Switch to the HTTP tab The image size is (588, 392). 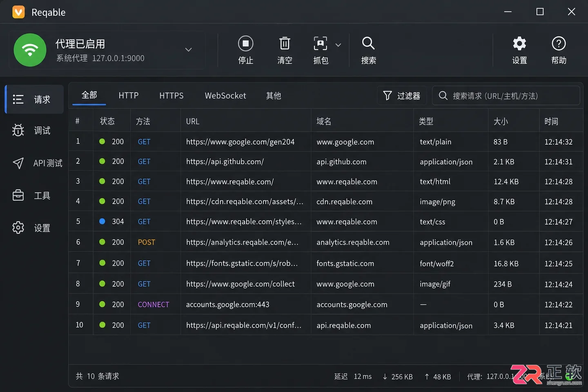point(129,96)
